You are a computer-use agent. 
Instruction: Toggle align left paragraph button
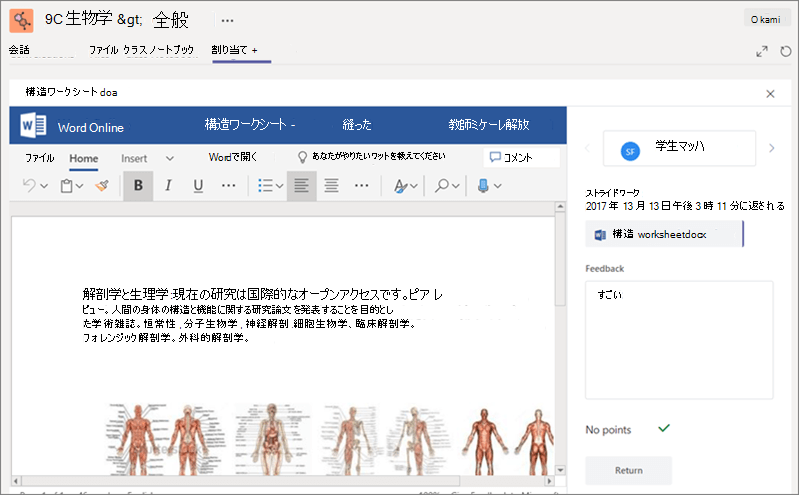click(x=301, y=186)
